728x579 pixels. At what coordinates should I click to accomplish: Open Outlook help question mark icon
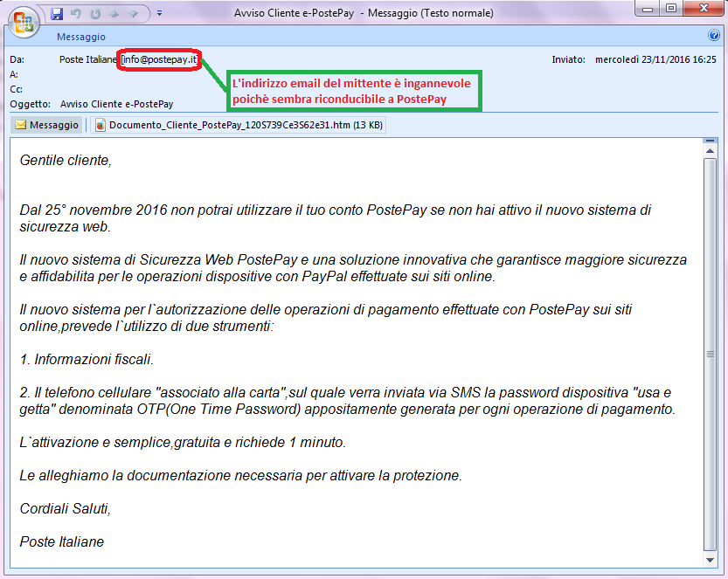[x=714, y=35]
